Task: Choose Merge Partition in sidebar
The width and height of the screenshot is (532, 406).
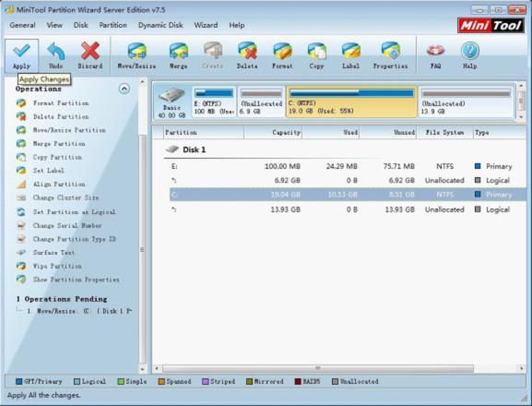Action: point(59,144)
